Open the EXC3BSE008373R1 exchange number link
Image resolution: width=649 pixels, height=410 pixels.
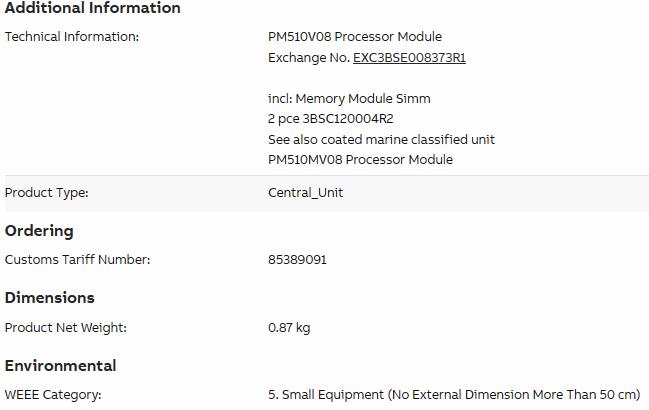[409, 58]
